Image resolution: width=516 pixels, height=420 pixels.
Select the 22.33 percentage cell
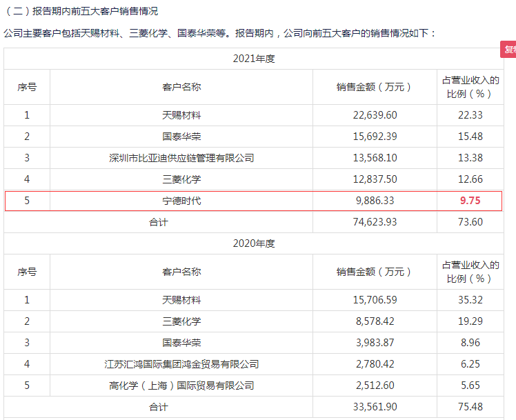[470, 115]
